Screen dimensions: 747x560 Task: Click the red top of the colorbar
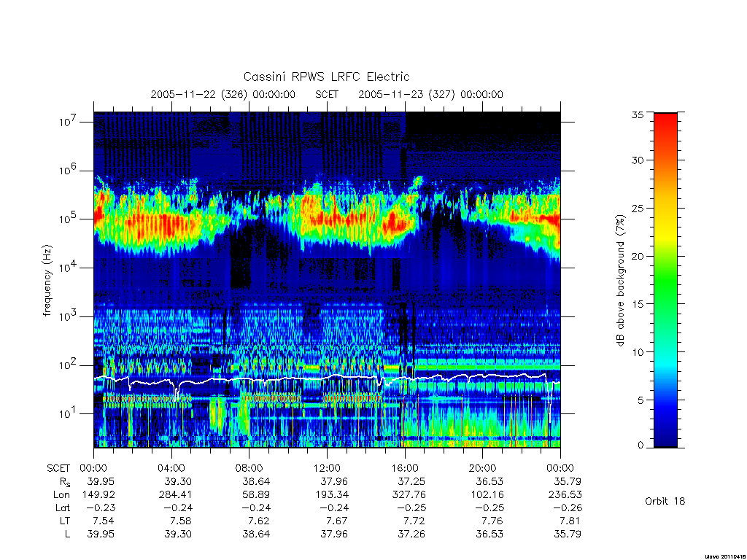[665, 119]
